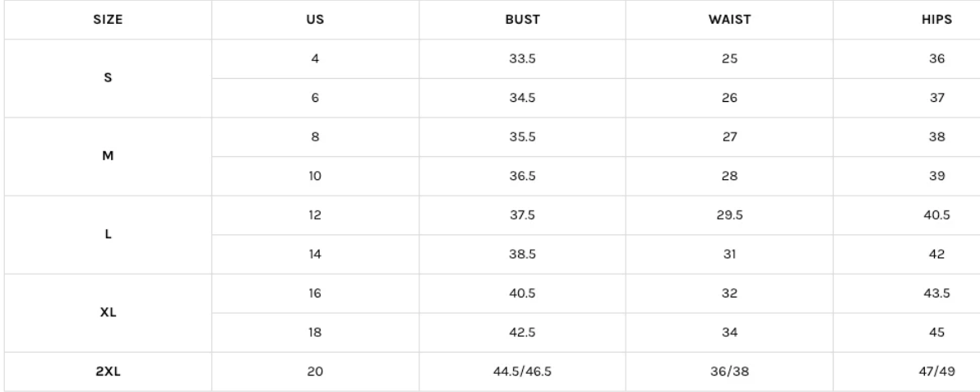The image size is (980, 392).
Task: Click the waist value 29.5
Action: [728, 215]
